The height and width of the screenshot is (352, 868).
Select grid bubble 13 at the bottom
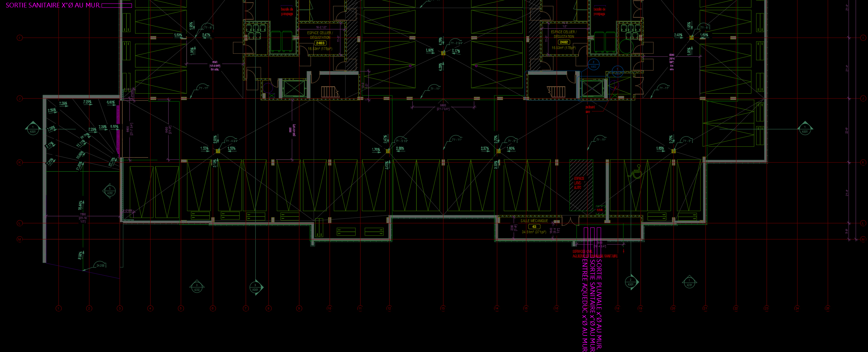[x=443, y=308]
